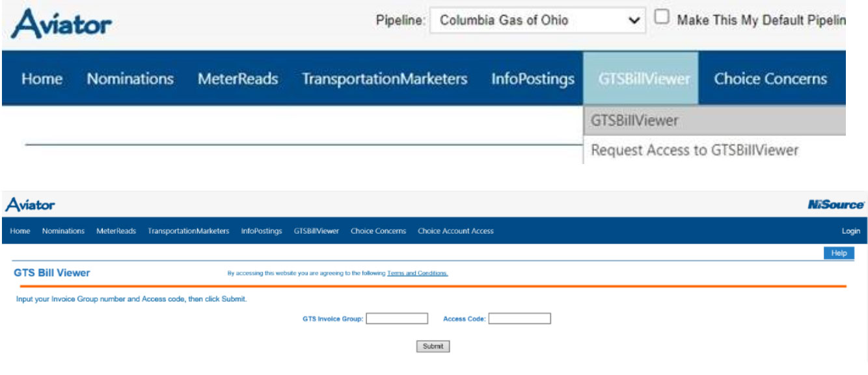Go to Home in the top navigation
Image resolution: width=868 pixels, height=375 pixels.
tap(42, 79)
